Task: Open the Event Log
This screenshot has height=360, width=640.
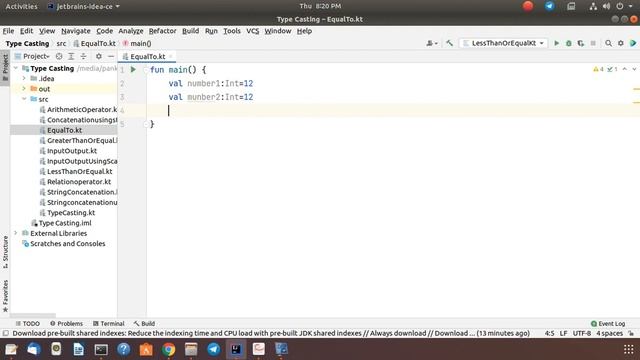Action: (x=608, y=323)
